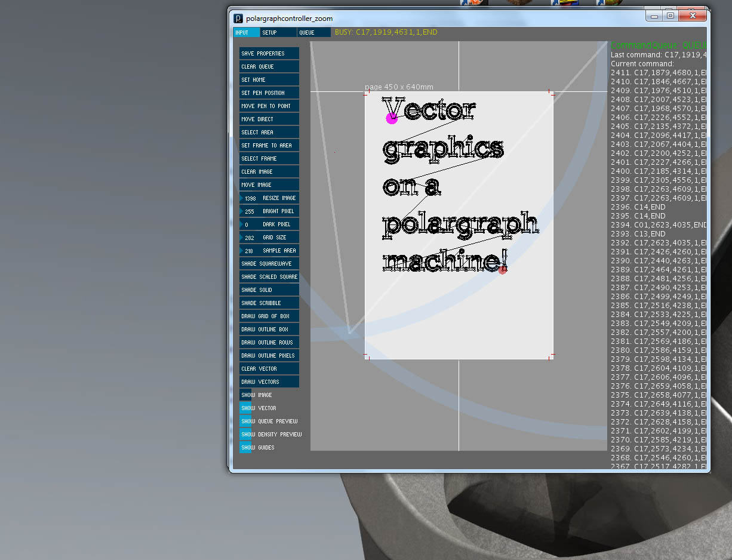Click the Polargraph logo icon in the title bar
Image resolution: width=732 pixels, height=560 pixels.
239,18
